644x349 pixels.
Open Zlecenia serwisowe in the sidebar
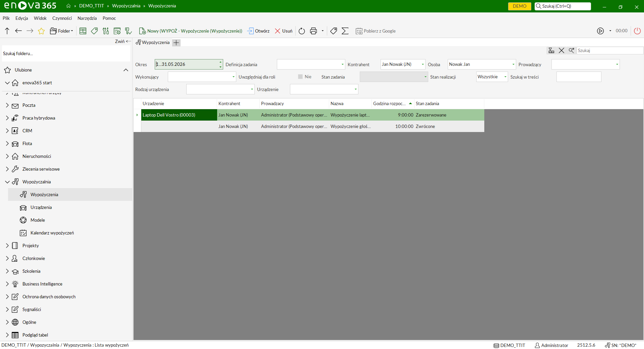click(x=41, y=169)
